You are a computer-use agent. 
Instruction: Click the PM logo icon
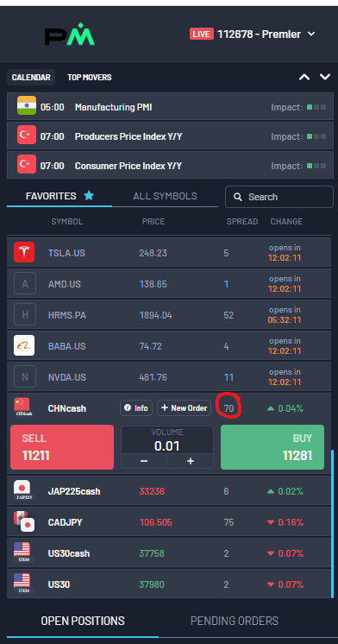coord(69,34)
